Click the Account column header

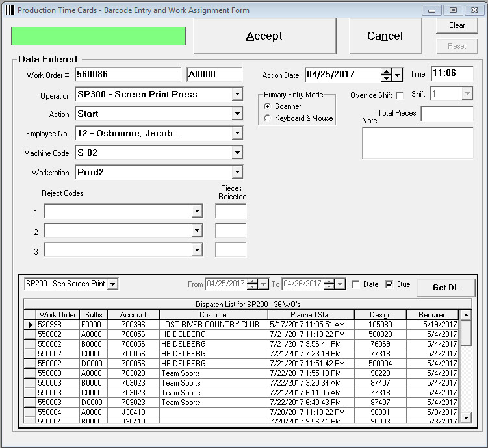click(x=133, y=315)
